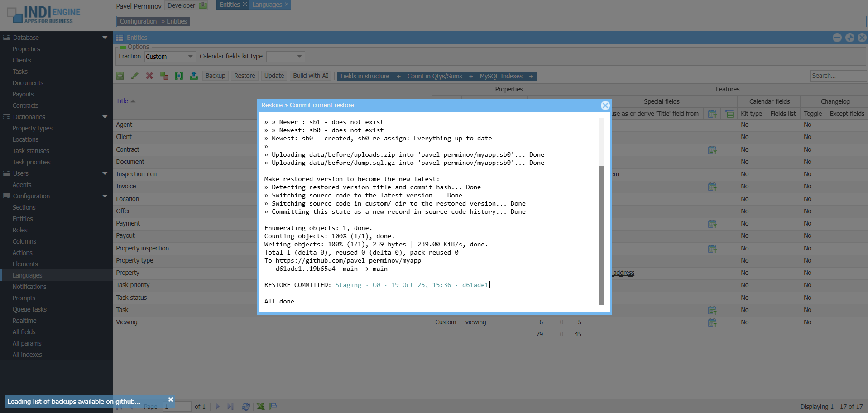The image size is (868, 413).
Task: Collapse the Dictionaries sidebar section
Action: coord(105,117)
